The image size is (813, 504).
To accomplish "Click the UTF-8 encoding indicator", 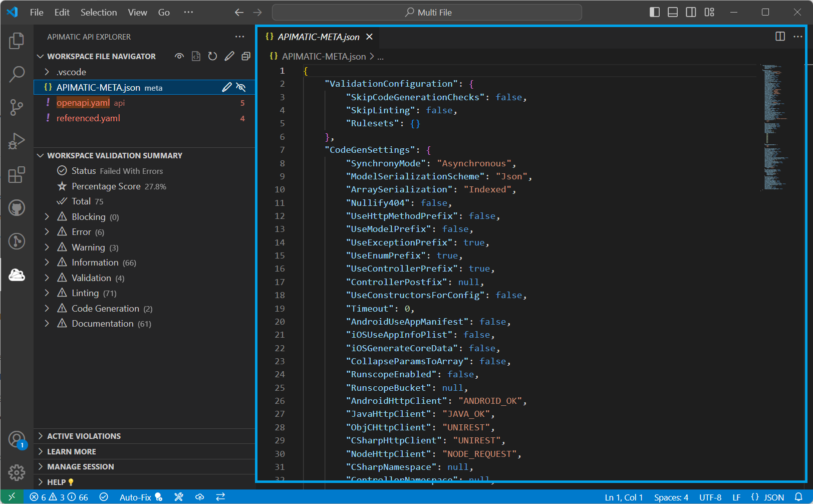I will (x=710, y=497).
